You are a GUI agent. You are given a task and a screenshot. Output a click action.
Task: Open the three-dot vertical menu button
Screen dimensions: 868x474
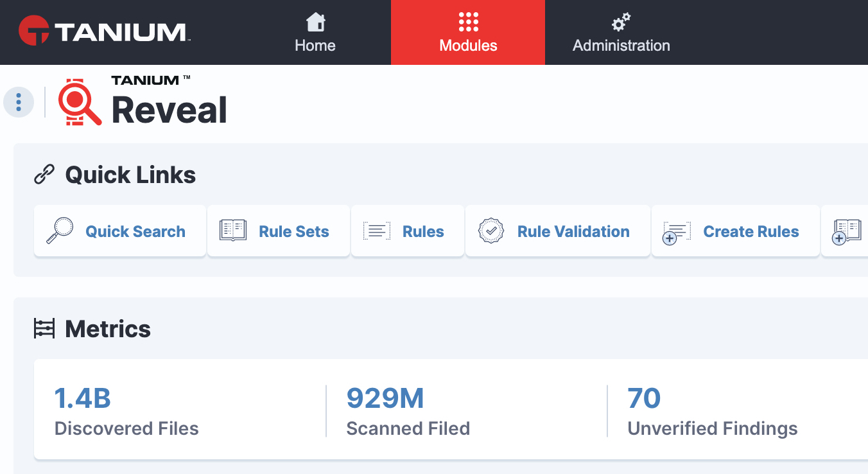pos(19,102)
